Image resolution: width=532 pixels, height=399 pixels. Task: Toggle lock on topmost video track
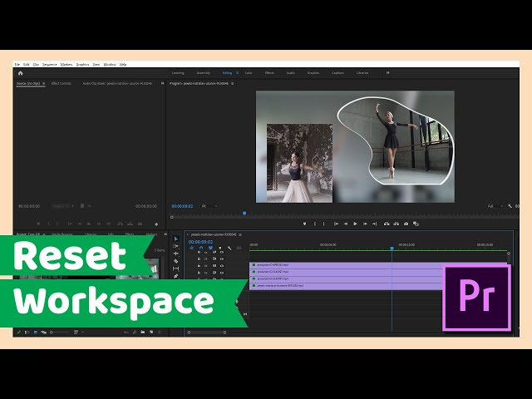click(199, 253)
